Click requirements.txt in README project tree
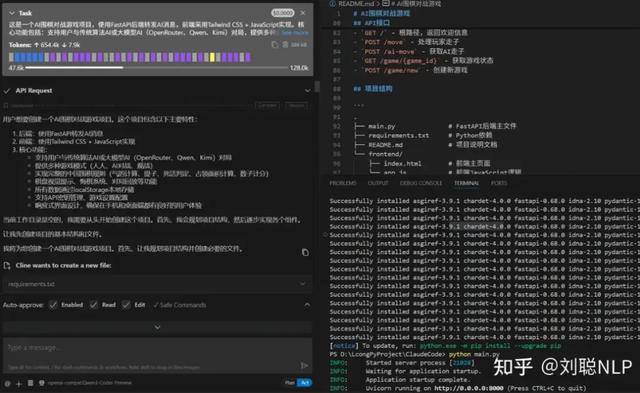Screen dimensions: 640x393 point(398,135)
